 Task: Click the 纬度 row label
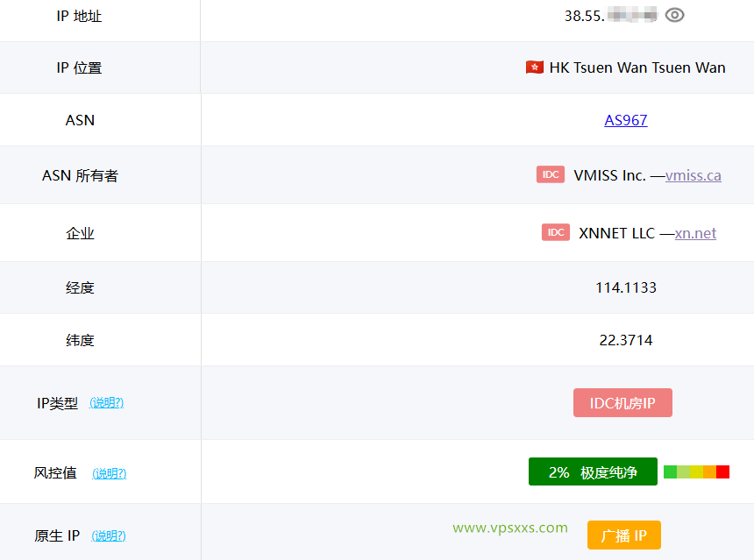80,340
